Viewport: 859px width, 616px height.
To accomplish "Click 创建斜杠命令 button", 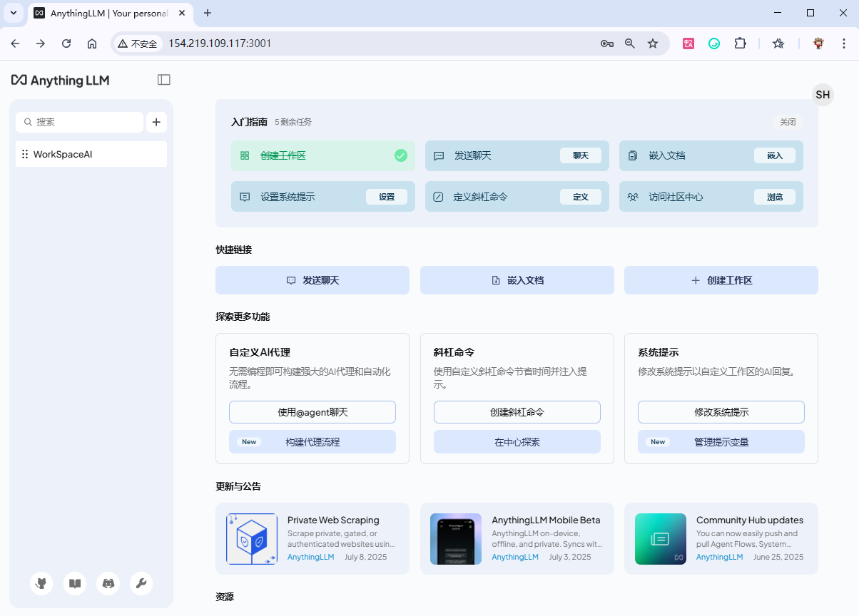I will [x=517, y=412].
